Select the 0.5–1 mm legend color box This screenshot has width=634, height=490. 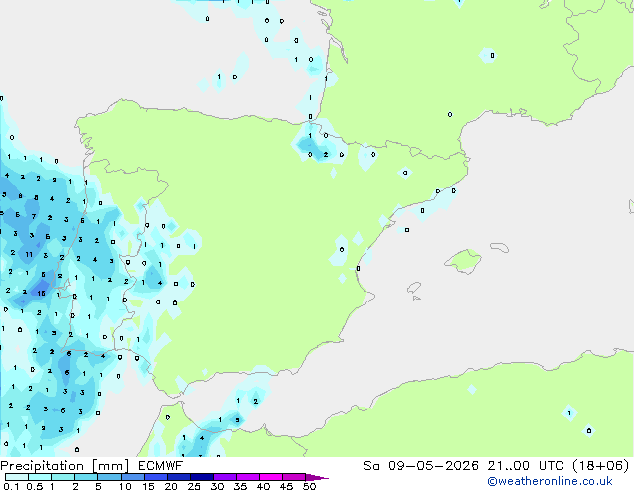click(x=40, y=477)
